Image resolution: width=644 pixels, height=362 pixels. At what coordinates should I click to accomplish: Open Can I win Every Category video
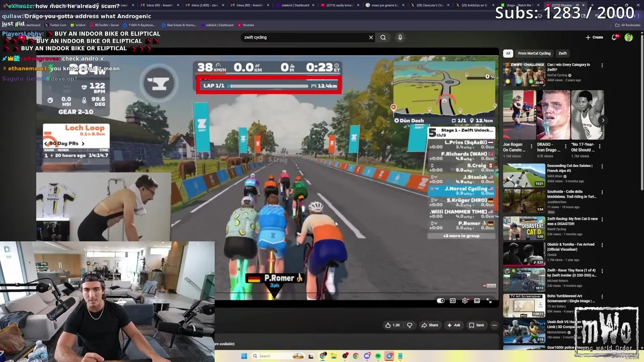(x=524, y=74)
